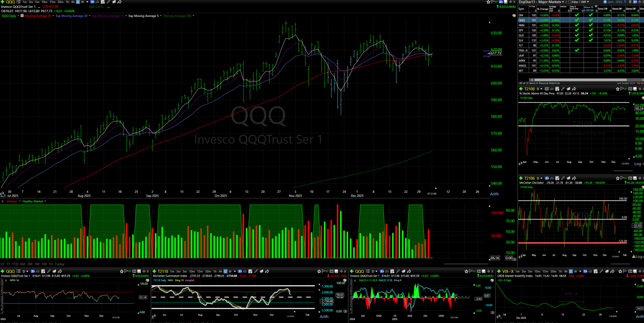
Task: Open the chart template icon in main chart toolbar
Action: pyautogui.click(x=92, y=2)
